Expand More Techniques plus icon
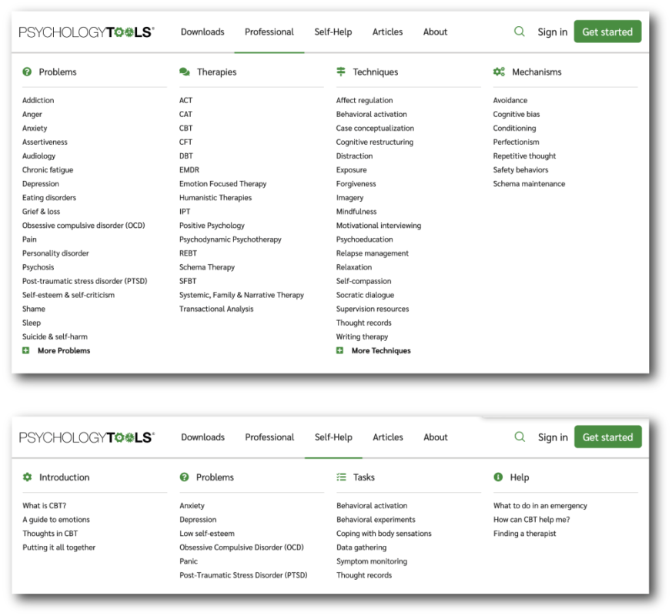The height and width of the screenshot is (616, 672). coord(339,350)
